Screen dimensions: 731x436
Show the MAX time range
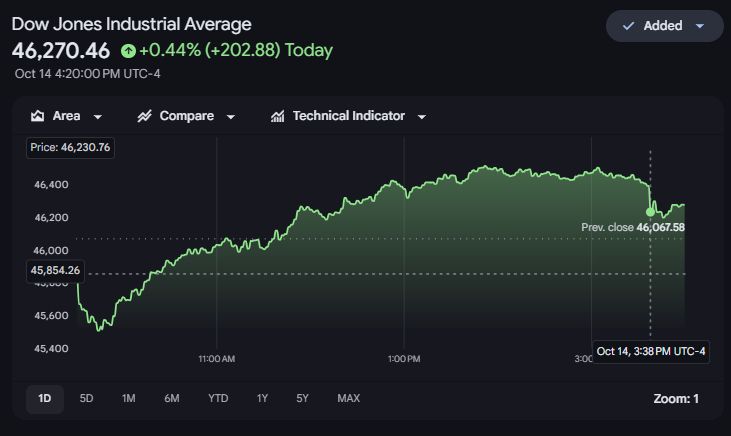click(348, 399)
